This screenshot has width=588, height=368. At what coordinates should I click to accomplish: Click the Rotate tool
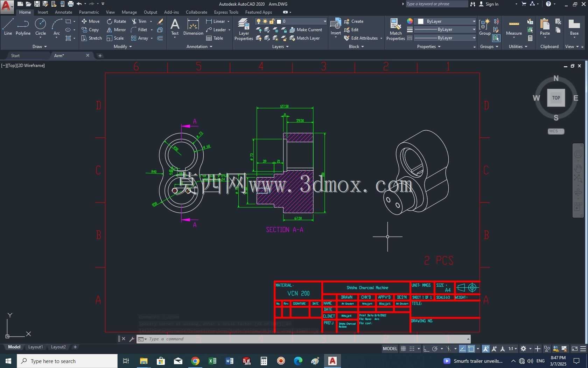[117, 21]
